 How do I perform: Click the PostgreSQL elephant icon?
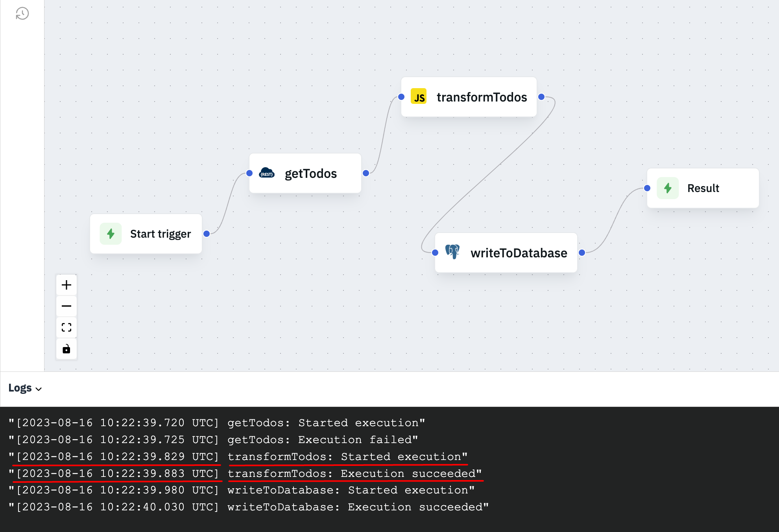(452, 252)
